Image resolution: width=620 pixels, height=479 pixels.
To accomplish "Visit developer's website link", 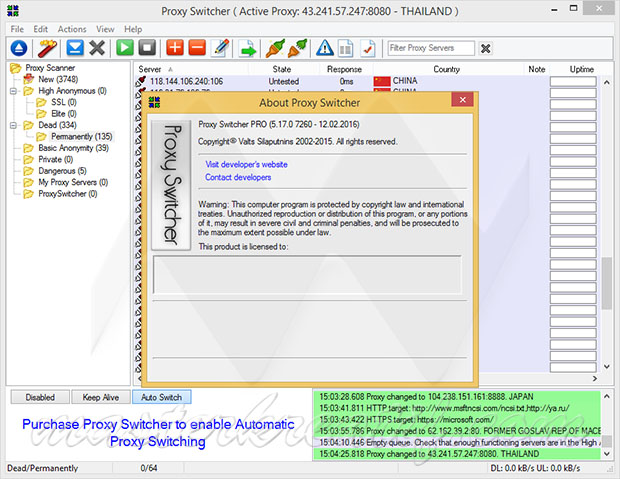I will pos(246,165).
